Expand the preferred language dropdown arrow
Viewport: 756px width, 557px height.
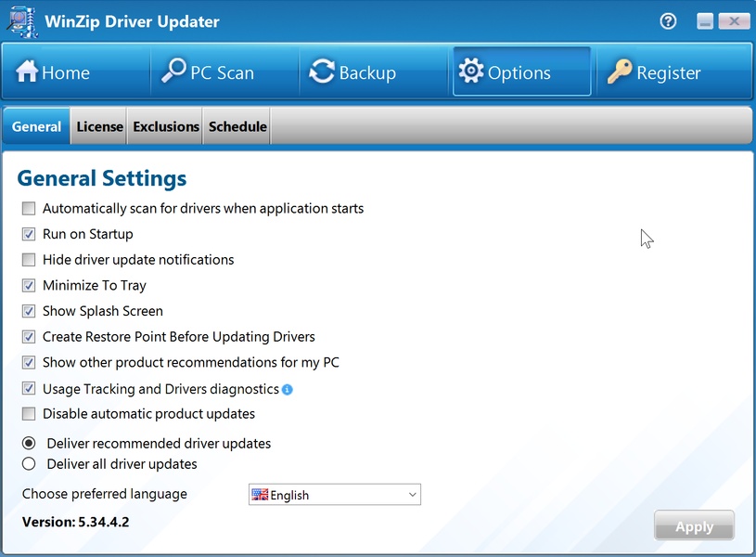pyautogui.click(x=412, y=495)
